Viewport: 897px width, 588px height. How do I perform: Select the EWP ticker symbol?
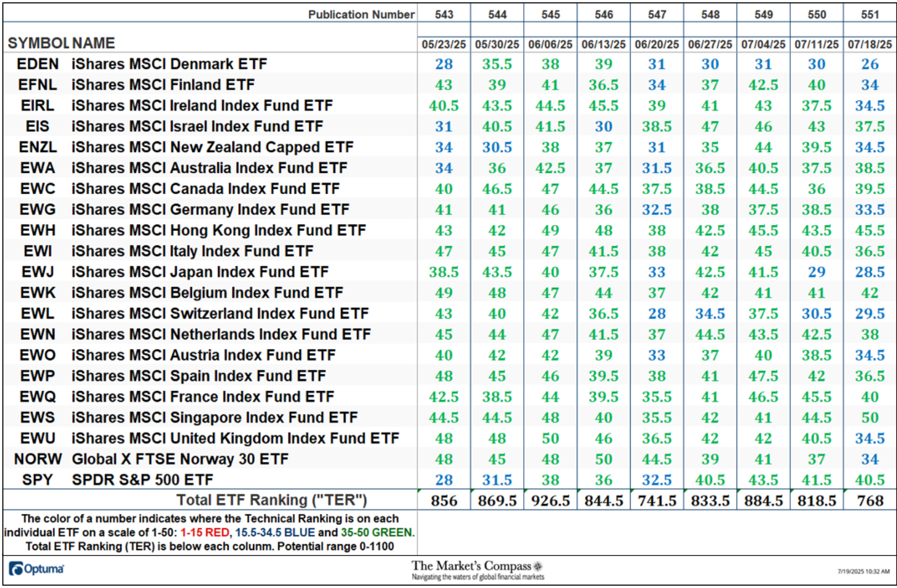coord(37,376)
